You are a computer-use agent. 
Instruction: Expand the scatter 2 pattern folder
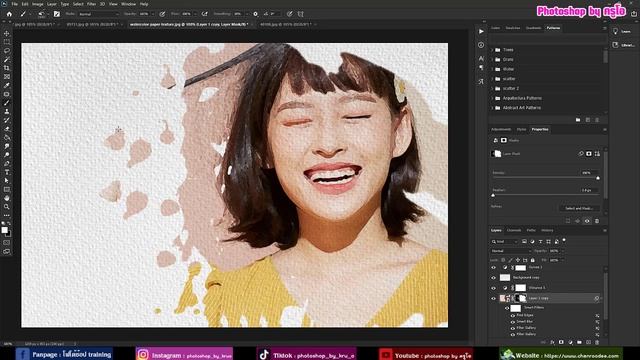tap(493, 89)
